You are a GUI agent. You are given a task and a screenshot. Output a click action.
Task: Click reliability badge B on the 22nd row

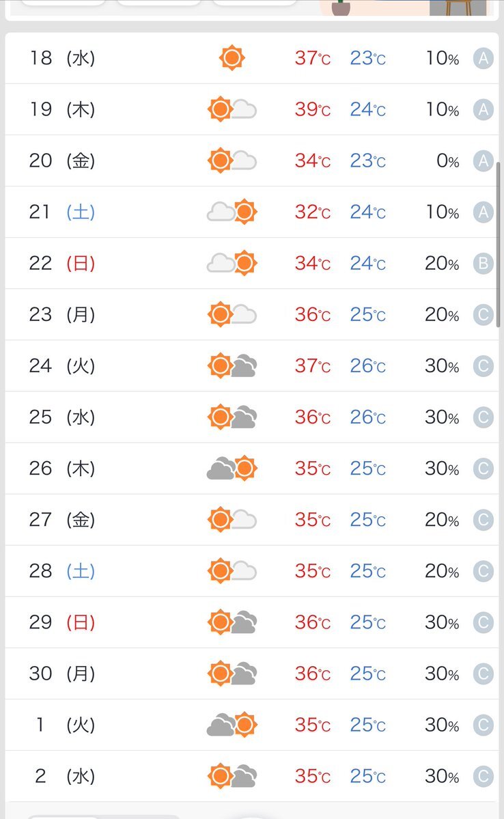[x=483, y=264]
